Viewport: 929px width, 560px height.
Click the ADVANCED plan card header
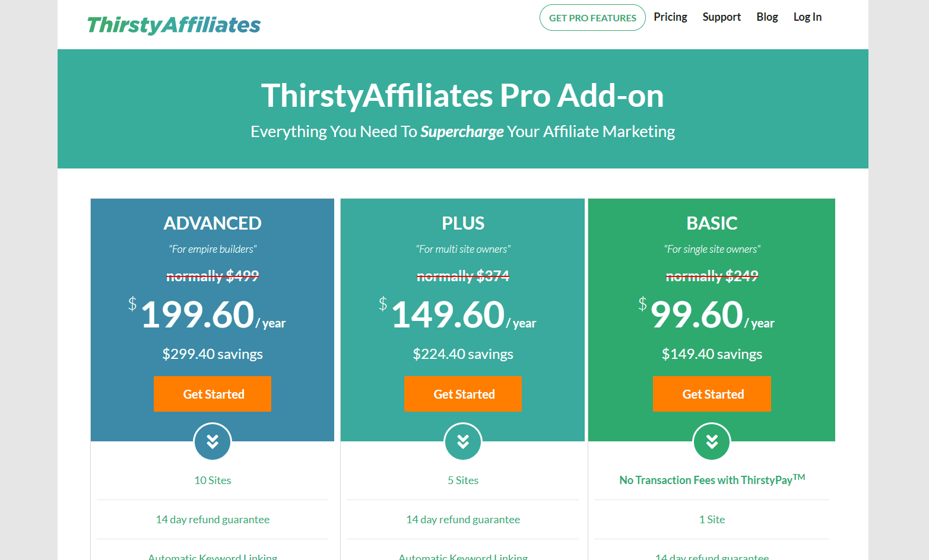[213, 223]
